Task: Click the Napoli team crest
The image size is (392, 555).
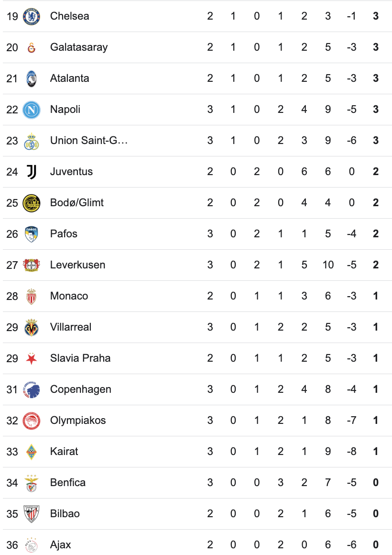Action: point(32,110)
